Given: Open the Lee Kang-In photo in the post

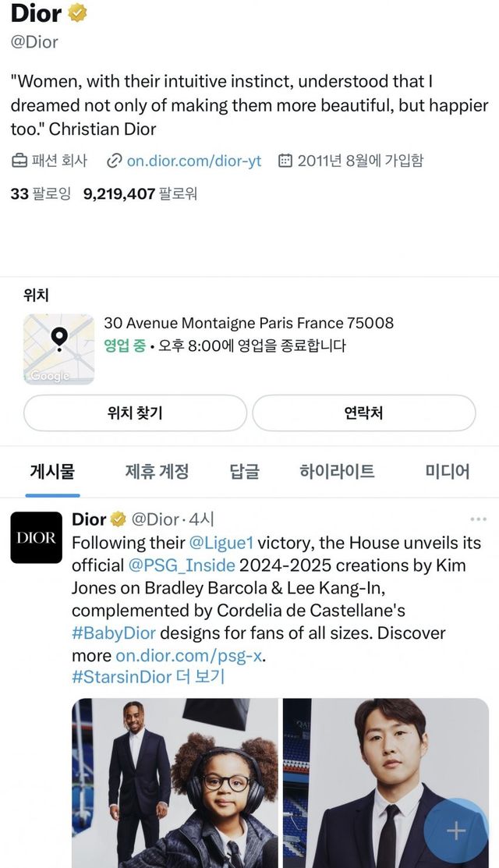Looking at the screenshot, I should tap(385, 782).
